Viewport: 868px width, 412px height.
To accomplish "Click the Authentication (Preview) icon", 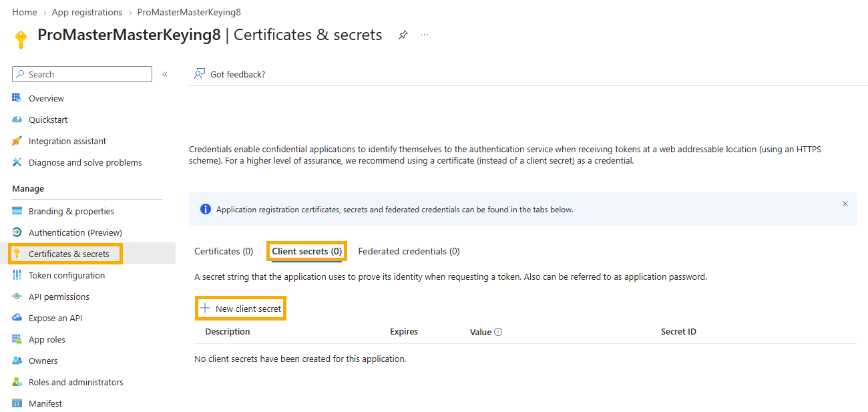I will click(x=17, y=232).
